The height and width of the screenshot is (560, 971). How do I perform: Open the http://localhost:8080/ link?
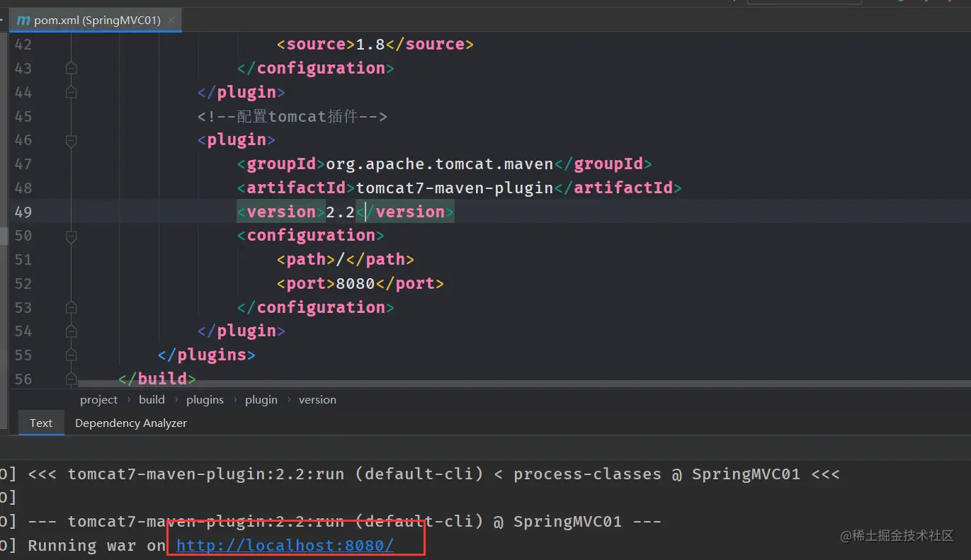pyautogui.click(x=285, y=545)
